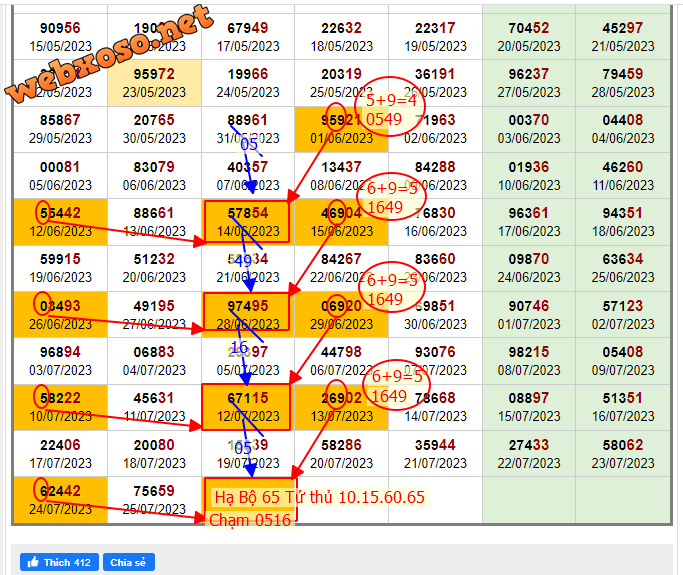Select the cell 00081 dated 05/06/2023
Screen dimensions: 683x575
coord(61,176)
